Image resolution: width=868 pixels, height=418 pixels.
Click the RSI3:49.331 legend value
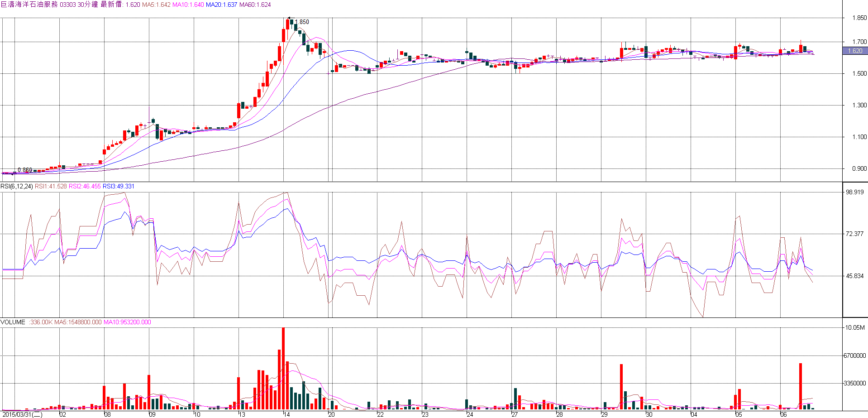point(119,186)
